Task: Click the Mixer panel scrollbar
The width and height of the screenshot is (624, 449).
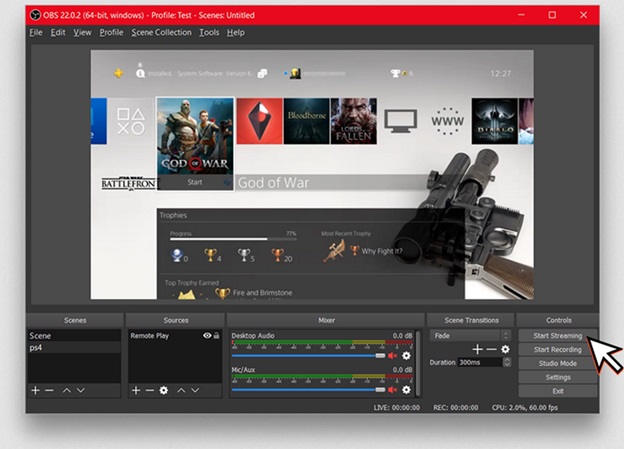Action: point(418,363)
